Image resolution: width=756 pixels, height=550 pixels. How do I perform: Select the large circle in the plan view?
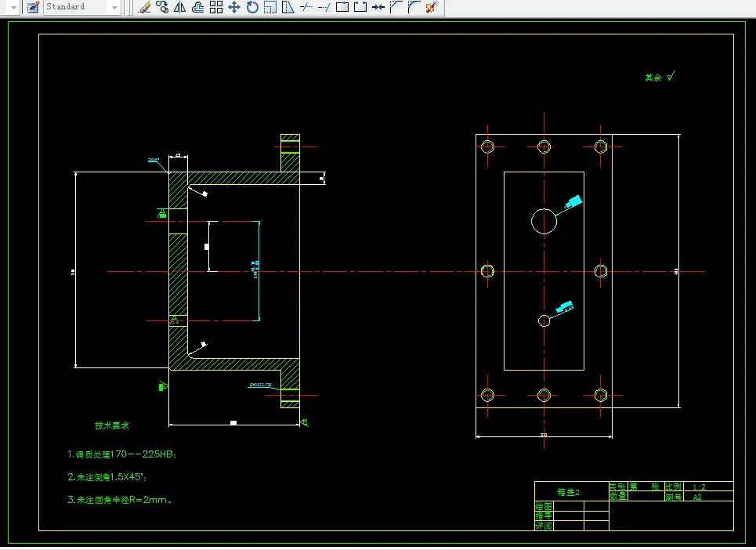[544, 221]
